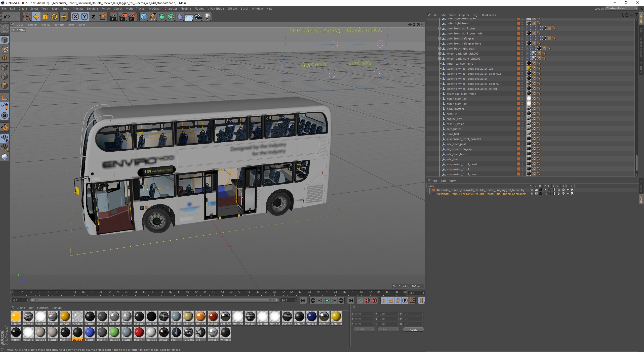
Task: Activate the Move tool in top toolbar
Action: [36, 17]
